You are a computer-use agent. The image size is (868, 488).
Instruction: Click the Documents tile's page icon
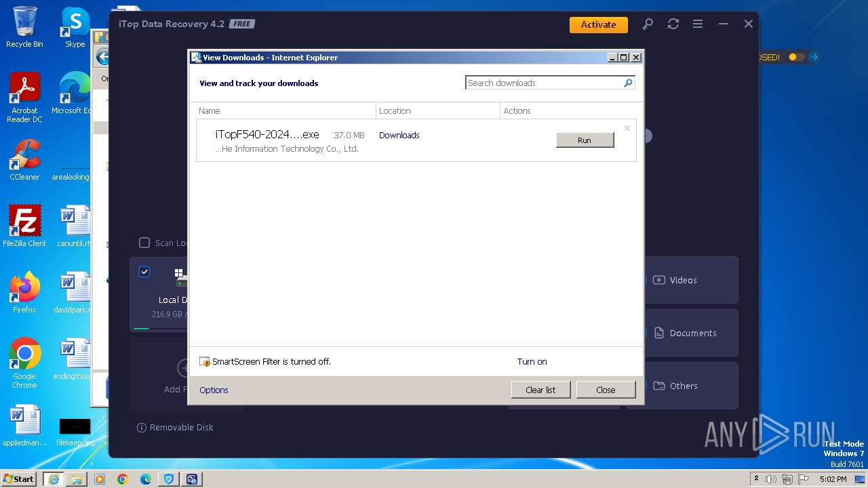659,333
